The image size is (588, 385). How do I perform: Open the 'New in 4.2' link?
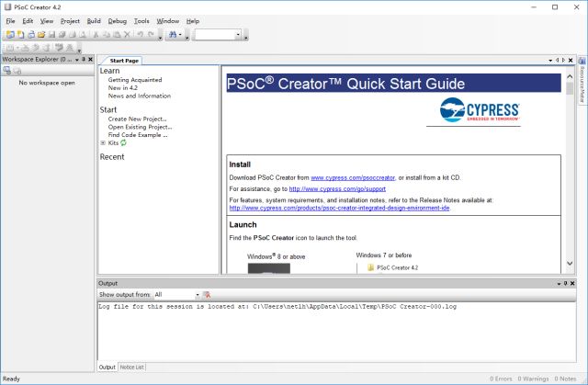[122, 87]
